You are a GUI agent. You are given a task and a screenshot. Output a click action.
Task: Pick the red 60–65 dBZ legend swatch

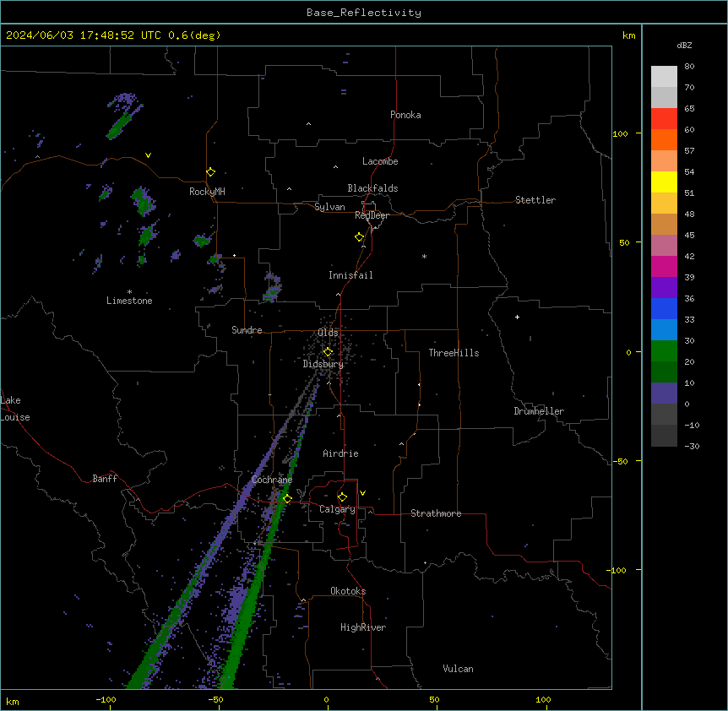664,119
